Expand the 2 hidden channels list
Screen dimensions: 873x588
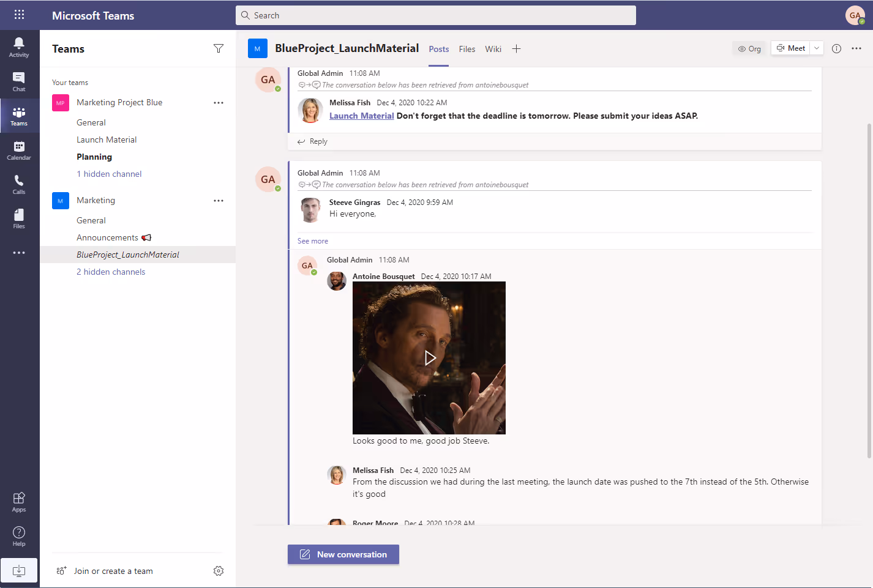111,272
